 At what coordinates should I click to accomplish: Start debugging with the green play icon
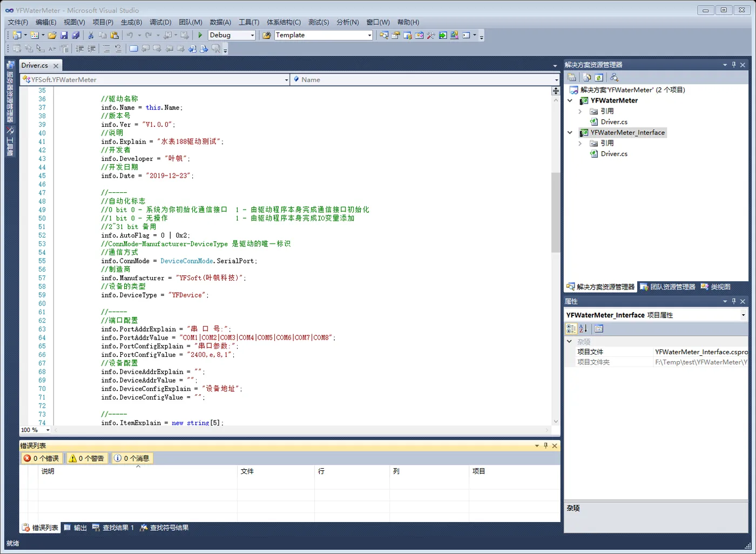tap(200, 35)
